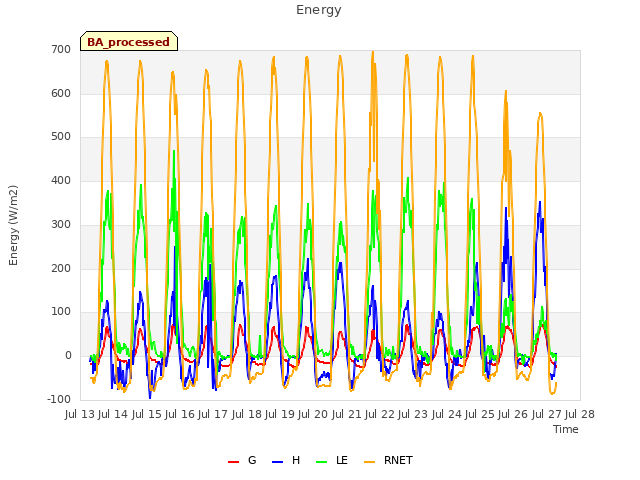The width and height of the screenshot is (640, 480).
Task: Click the y-axis tick value 700
Action: 61,49
